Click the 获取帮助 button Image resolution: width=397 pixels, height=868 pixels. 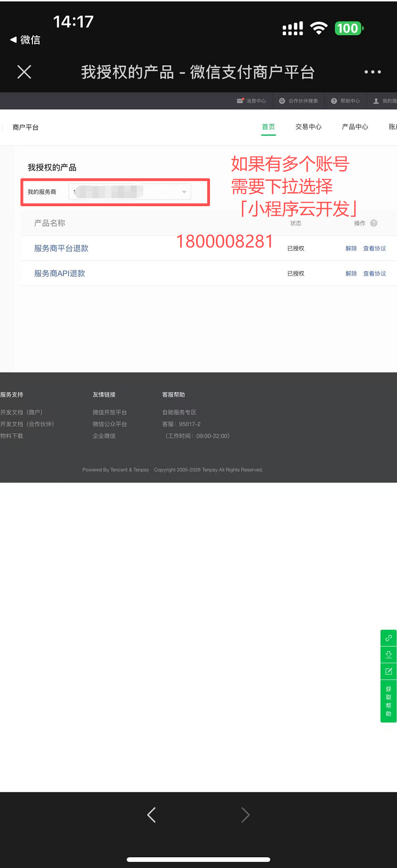tap(389, 701)
